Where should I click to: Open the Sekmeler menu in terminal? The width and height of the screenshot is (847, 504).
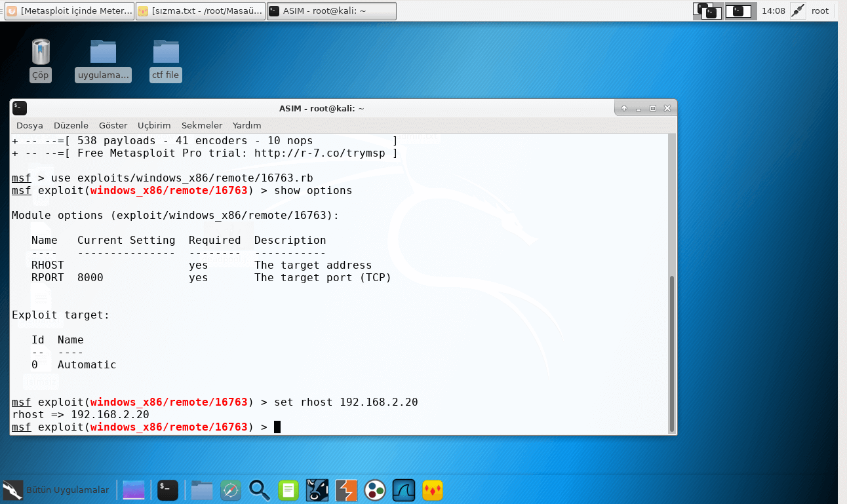tap(202, 125)
